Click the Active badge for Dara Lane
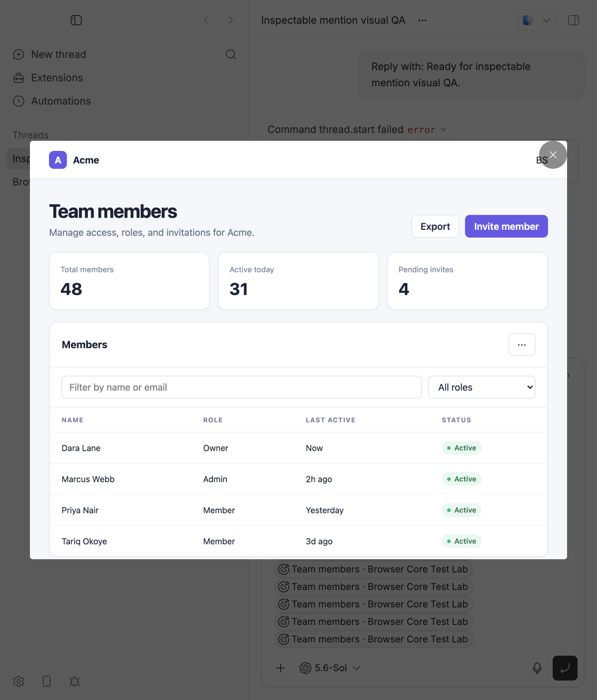Viewport: 597px width, 700px height. coord(462,448)
